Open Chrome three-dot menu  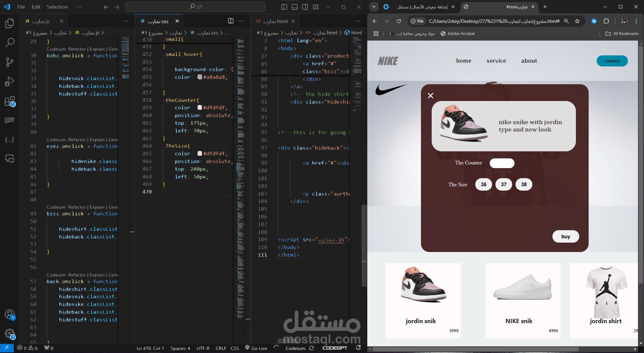[x=636, y=21]
